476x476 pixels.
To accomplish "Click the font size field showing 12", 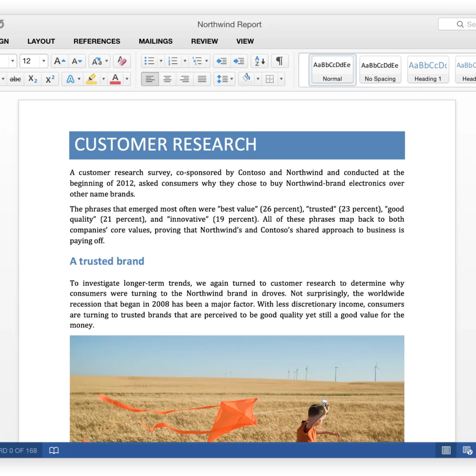I will point(30,61).
